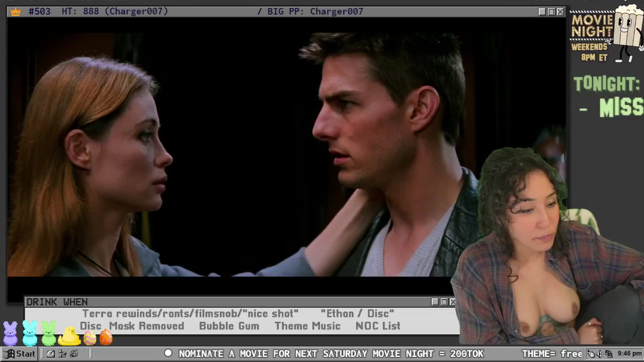Click the 9:46 pm taskbar clock
This screenshot has width=644, height=362.
coord(629,354)
